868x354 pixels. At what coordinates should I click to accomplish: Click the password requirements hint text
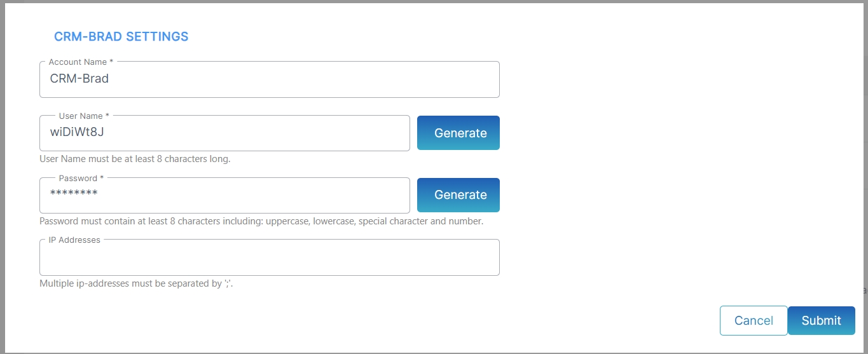tap(261, 221)
